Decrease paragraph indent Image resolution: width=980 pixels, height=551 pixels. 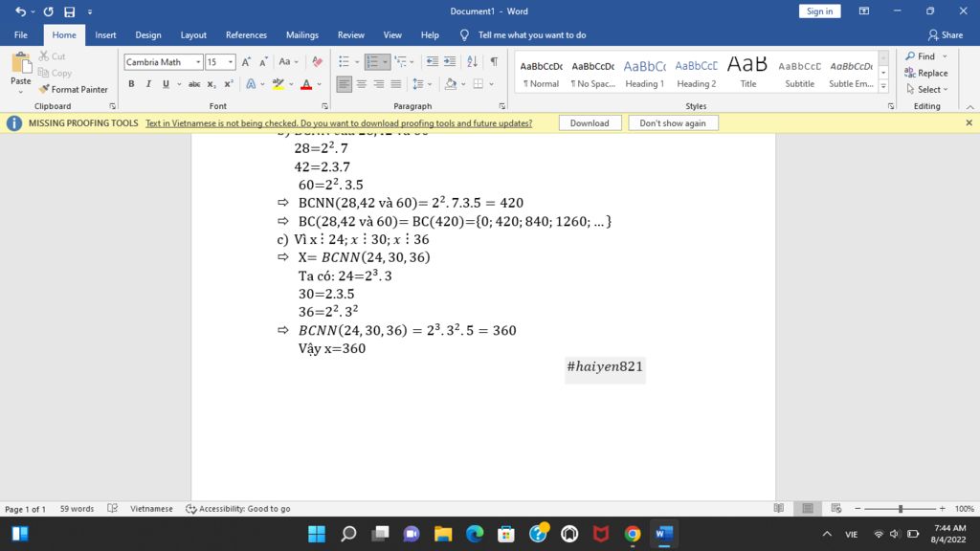432,61
